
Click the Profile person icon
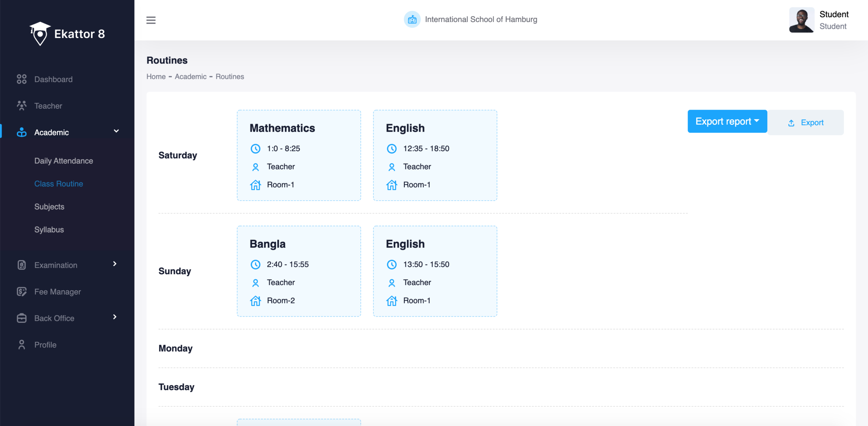click(x=22, y=345)
